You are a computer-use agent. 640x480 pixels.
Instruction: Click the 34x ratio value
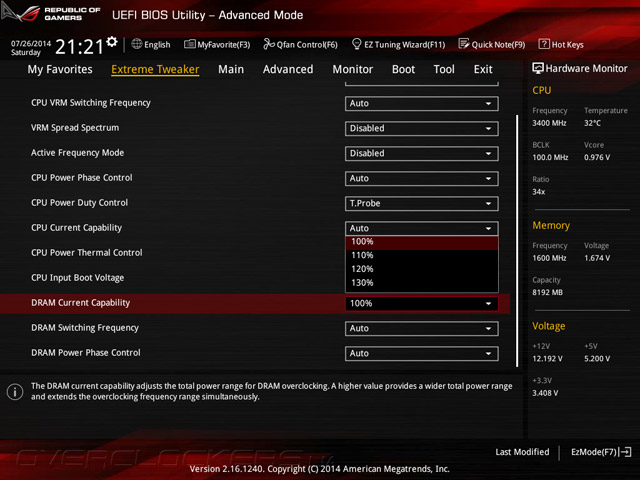[538, 192]
